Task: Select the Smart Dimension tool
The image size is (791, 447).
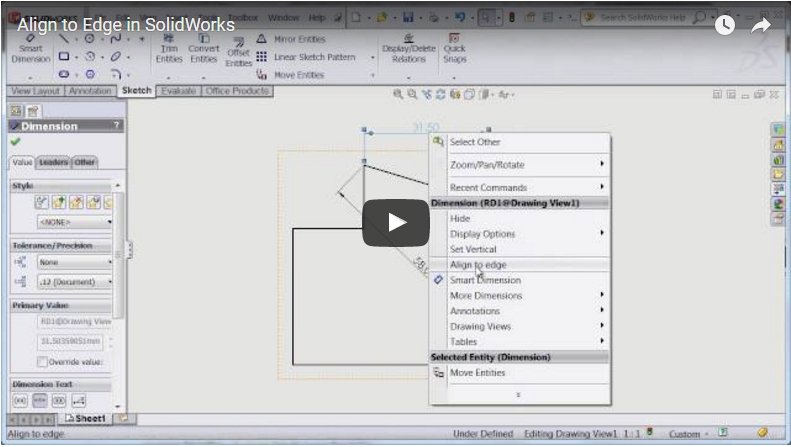Action: coord(30,49)
